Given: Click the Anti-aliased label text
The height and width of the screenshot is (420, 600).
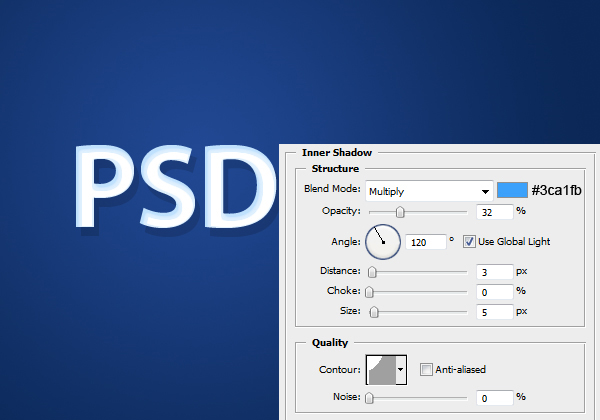Looking at the screenshot, I should coord(460,370).
